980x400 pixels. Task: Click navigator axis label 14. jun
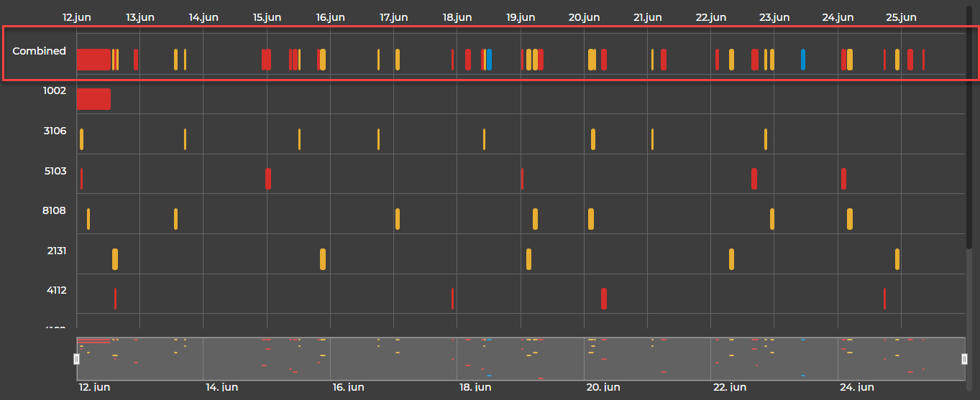[x=222, y=388]
